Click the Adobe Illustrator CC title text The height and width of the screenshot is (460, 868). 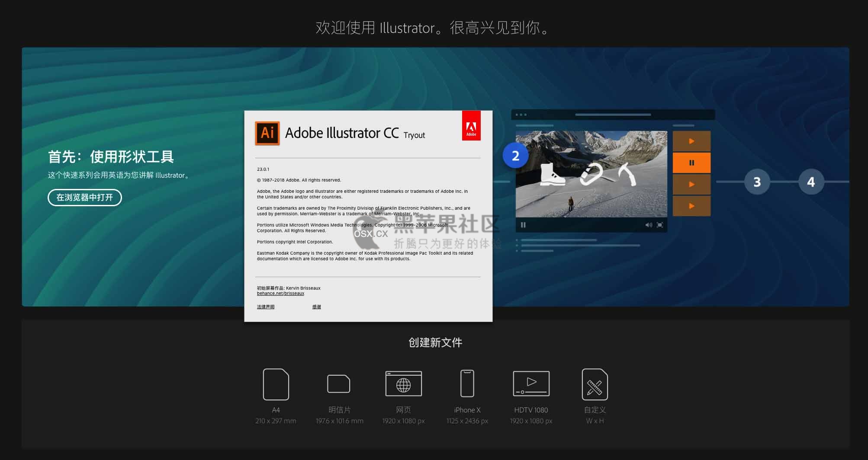(x=342, y=133)
